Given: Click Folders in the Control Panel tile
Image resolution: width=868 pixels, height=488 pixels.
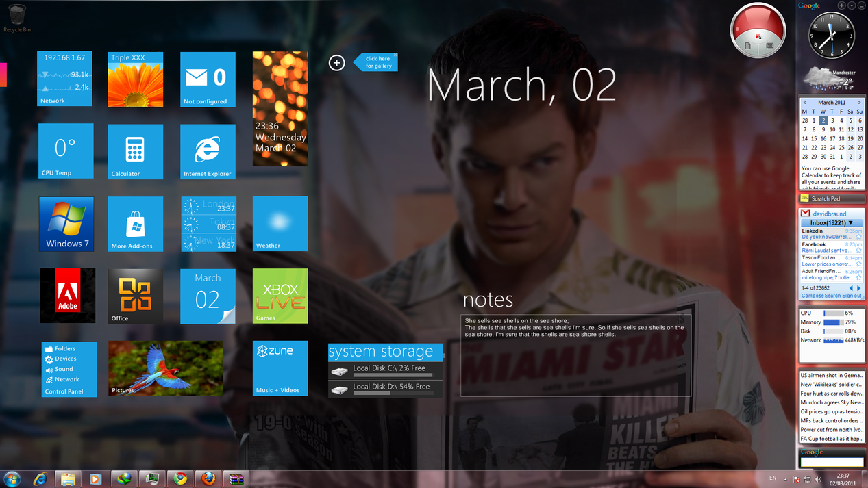Looking at the screenshot, I should click(60, 348).
